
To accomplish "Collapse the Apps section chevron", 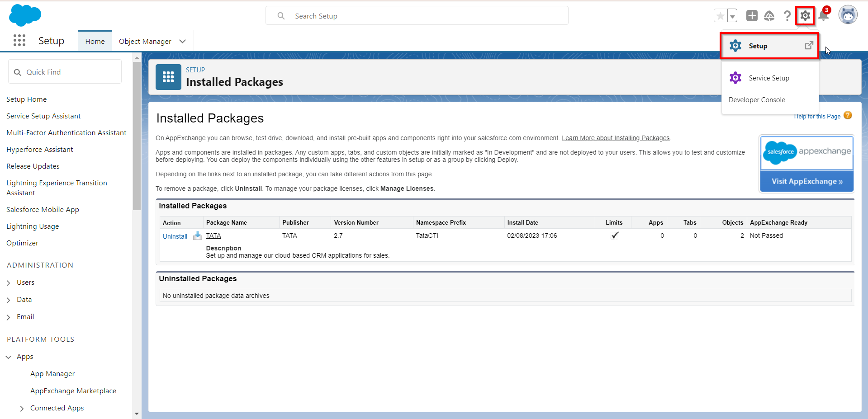I will pyautogui.click(x=9, y=357).
